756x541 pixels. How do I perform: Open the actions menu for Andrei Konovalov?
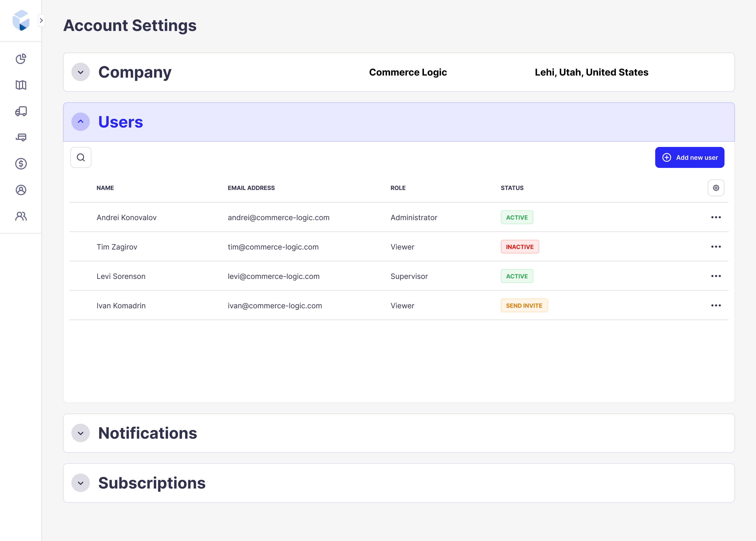tap(716, 217)
